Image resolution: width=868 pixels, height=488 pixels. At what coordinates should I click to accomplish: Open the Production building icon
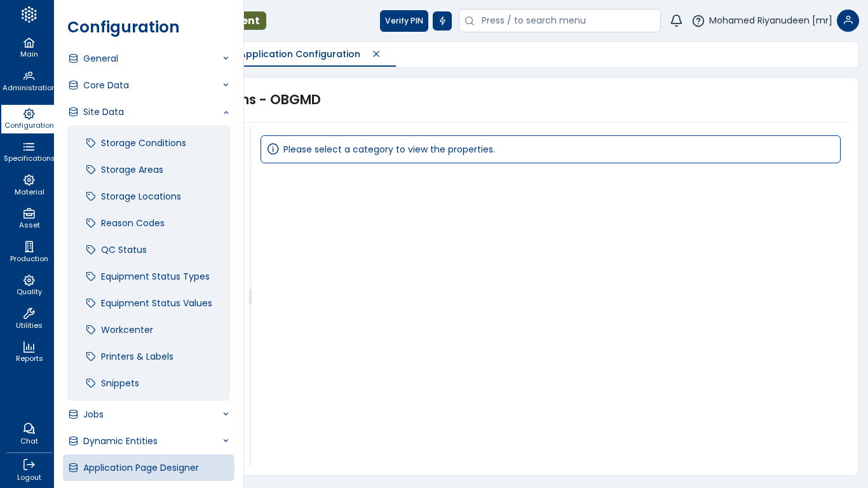(x=29, y=247)
